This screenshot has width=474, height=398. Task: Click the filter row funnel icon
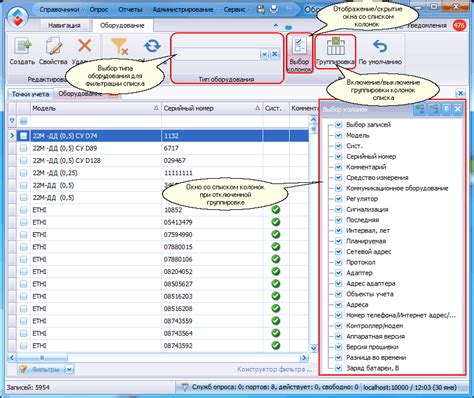tap(12, 121)
